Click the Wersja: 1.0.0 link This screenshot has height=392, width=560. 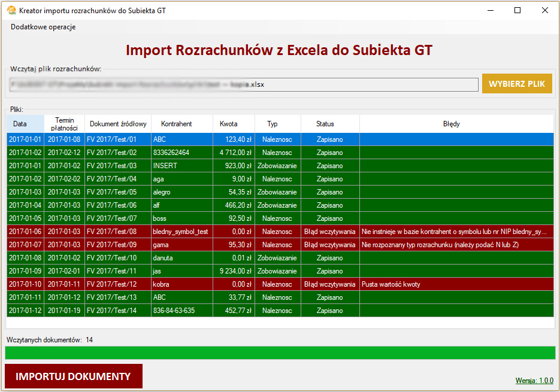tap(534, 381)
